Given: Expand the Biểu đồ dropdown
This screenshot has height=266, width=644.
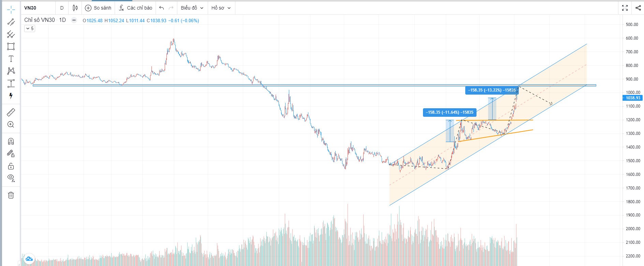Looking at the screenshot, I should click(192, 8).
